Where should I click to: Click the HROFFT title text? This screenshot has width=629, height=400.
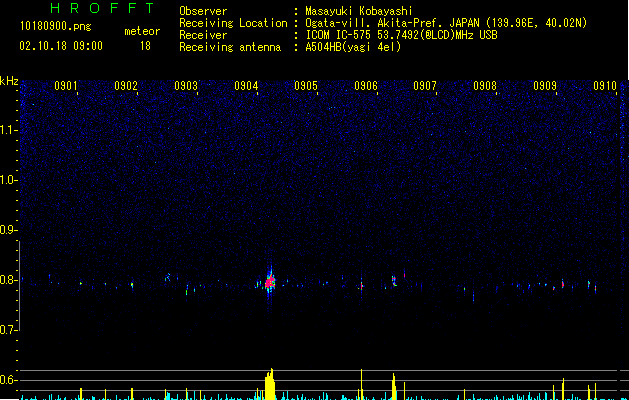(102, 8)
